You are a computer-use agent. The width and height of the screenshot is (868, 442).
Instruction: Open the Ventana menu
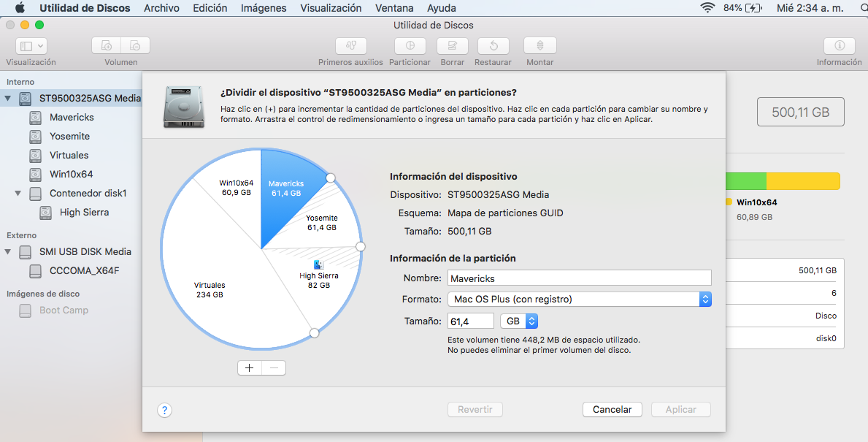[394, 8]
